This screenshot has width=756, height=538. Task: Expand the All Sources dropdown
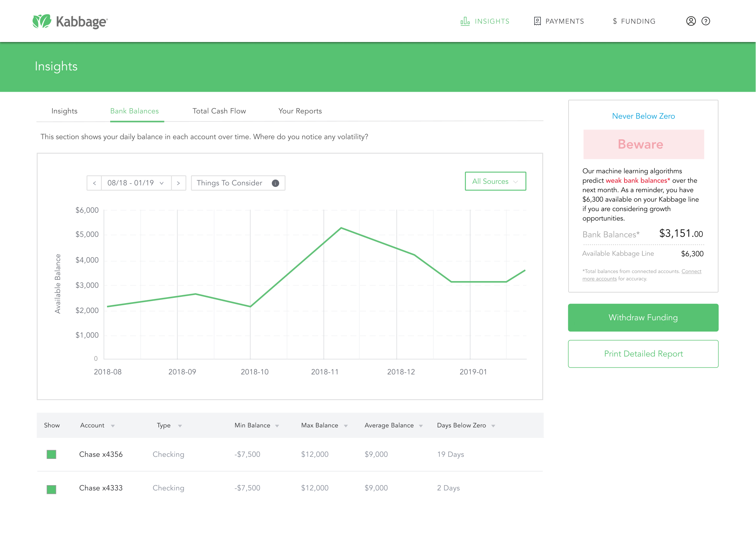pyautogui.click(x=495, y=181)
